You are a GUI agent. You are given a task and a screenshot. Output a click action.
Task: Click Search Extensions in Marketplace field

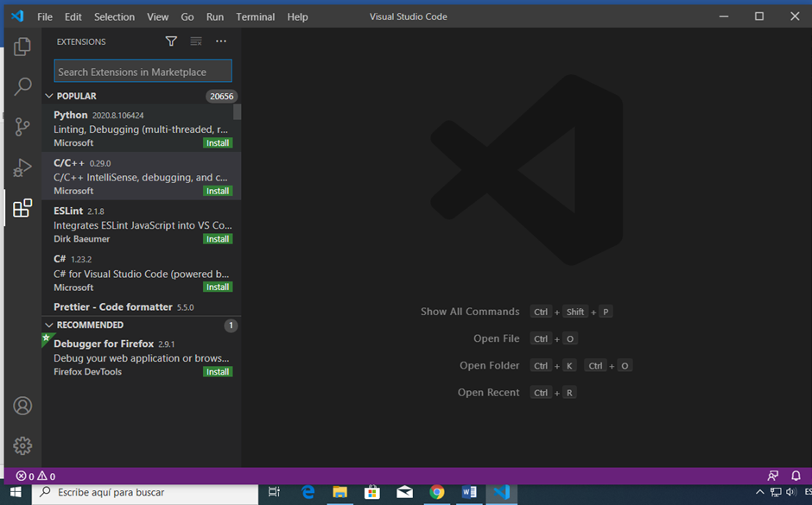tap(143, 72)
